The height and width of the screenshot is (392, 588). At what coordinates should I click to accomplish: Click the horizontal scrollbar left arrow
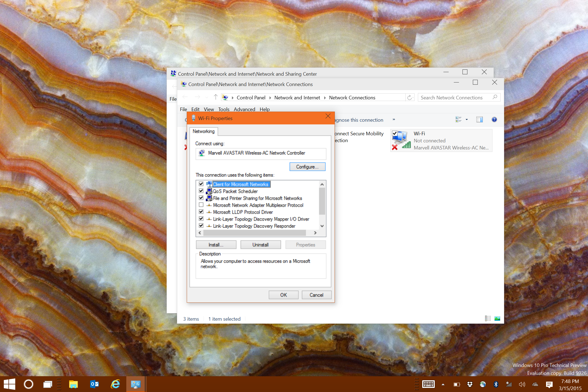(x=200, y=233)
